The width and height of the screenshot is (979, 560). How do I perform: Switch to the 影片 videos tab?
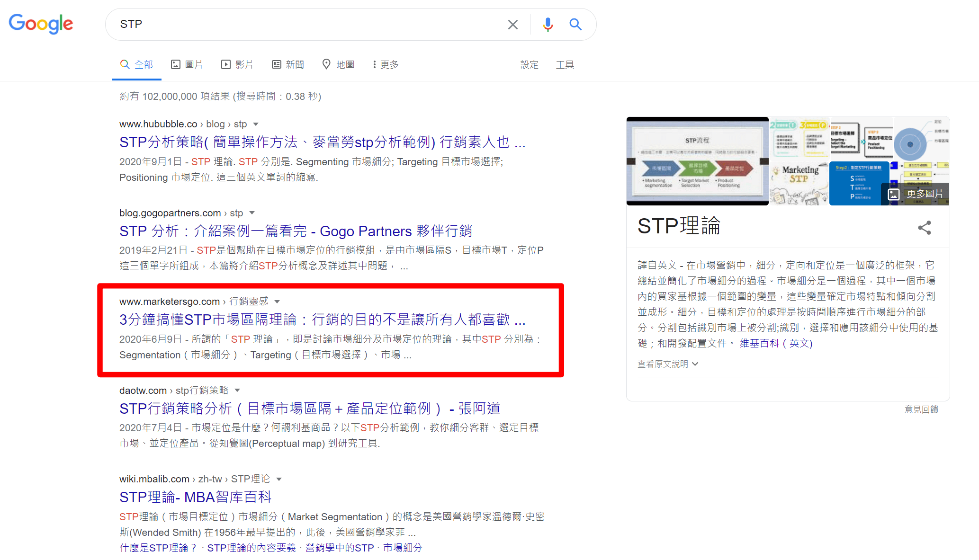point(237,64)
